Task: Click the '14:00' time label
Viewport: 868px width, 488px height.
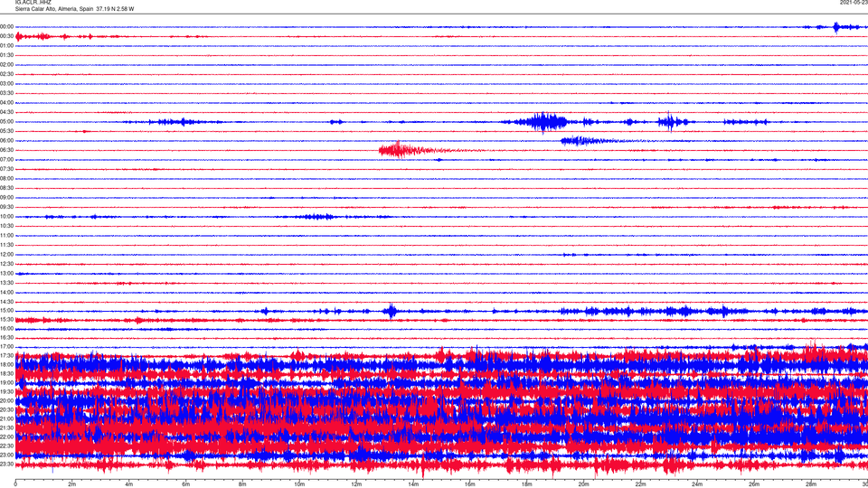Action: 6,292
